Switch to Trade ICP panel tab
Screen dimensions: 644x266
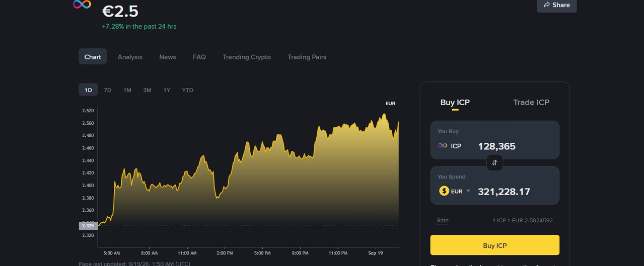[531, 103]
